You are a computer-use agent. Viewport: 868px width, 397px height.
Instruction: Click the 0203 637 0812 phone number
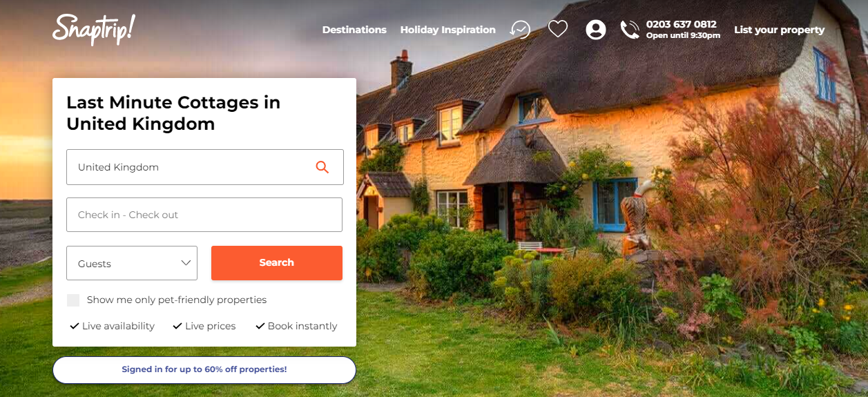pos(682,24)
